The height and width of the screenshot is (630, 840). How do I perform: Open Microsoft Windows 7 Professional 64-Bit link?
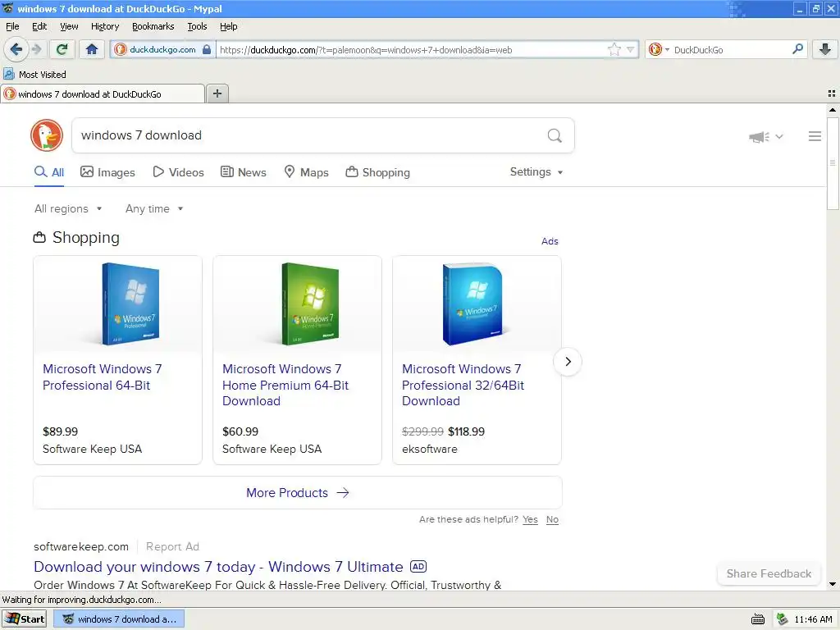tap(103, 377)
